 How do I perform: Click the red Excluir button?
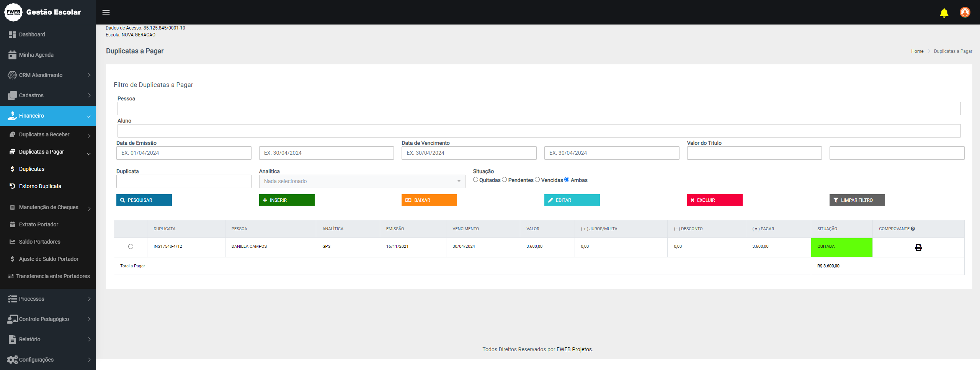[714, 200]
